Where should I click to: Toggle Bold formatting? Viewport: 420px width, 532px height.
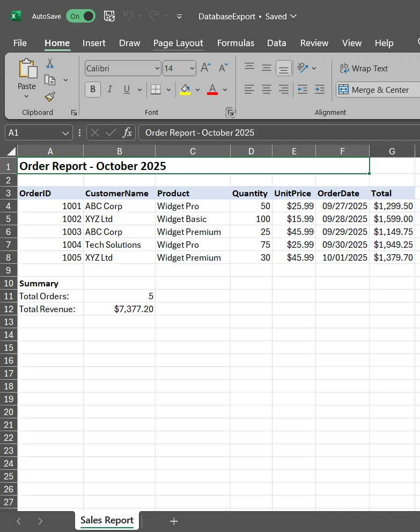[x=93, y=90]
